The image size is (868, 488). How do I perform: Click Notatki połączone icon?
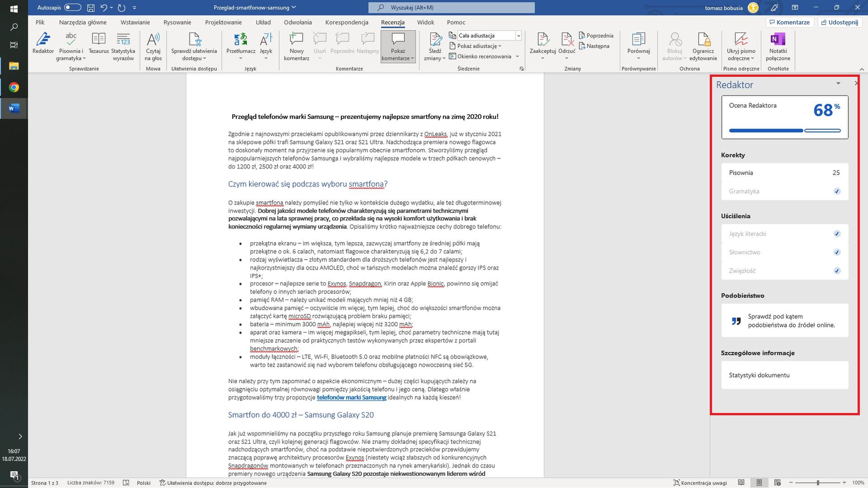tap(778, 44)
